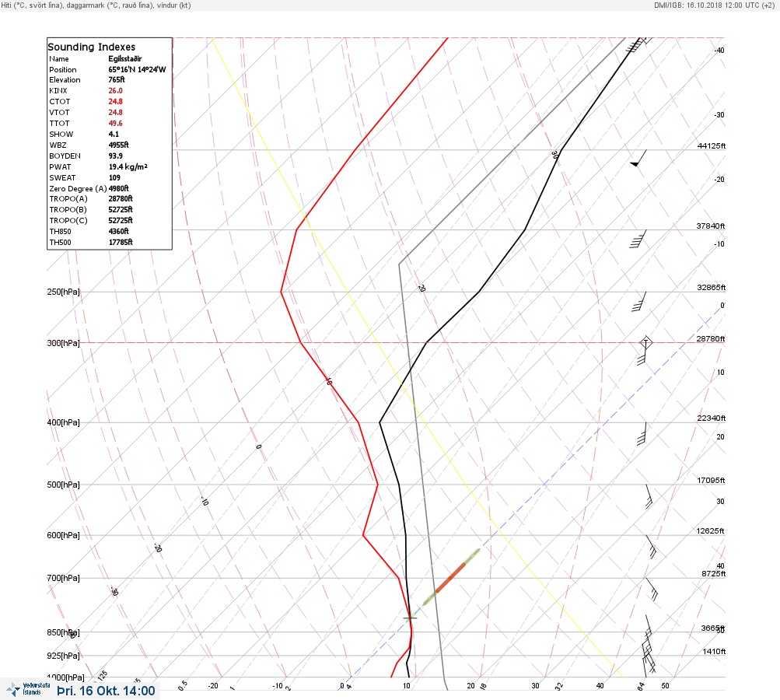Click the '300[hPa]' pressure label

point(63,343)
